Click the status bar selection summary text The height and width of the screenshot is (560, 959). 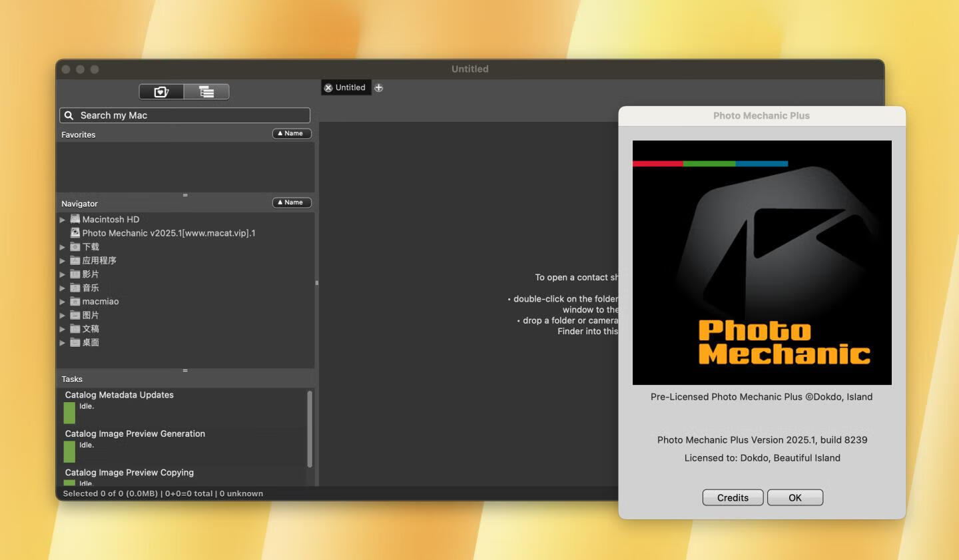(163, 493)
